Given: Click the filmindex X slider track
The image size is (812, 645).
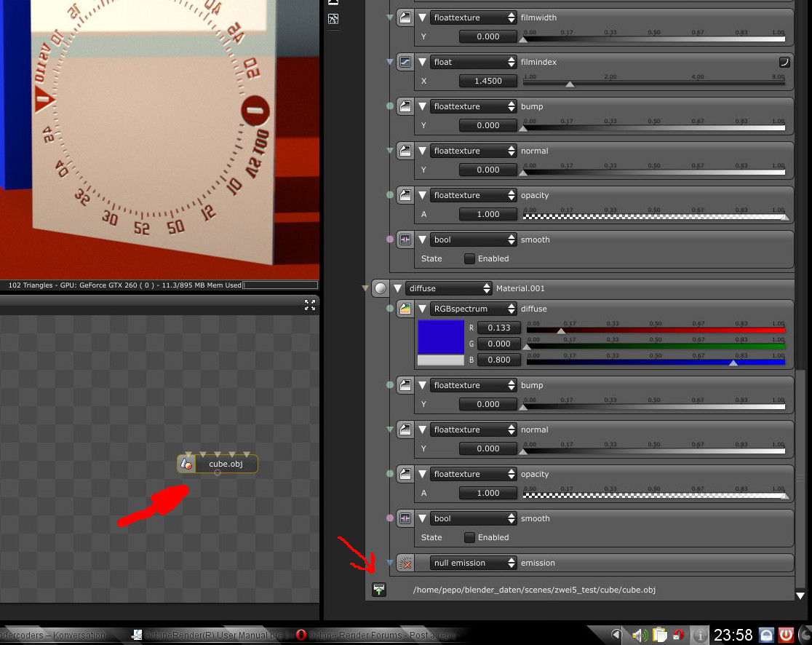Looking at the screenshot, I should tap(654, 83).
